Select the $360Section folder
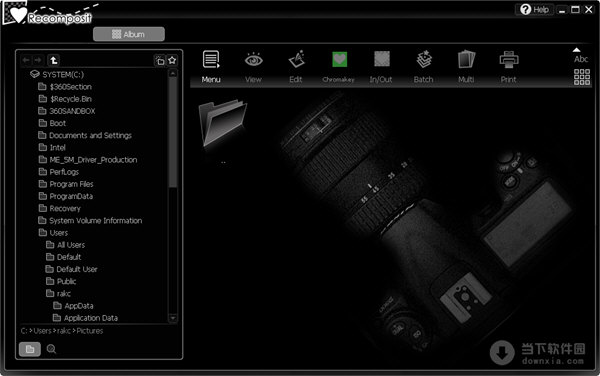Screen dimensions: 600x376 [65, 87]
